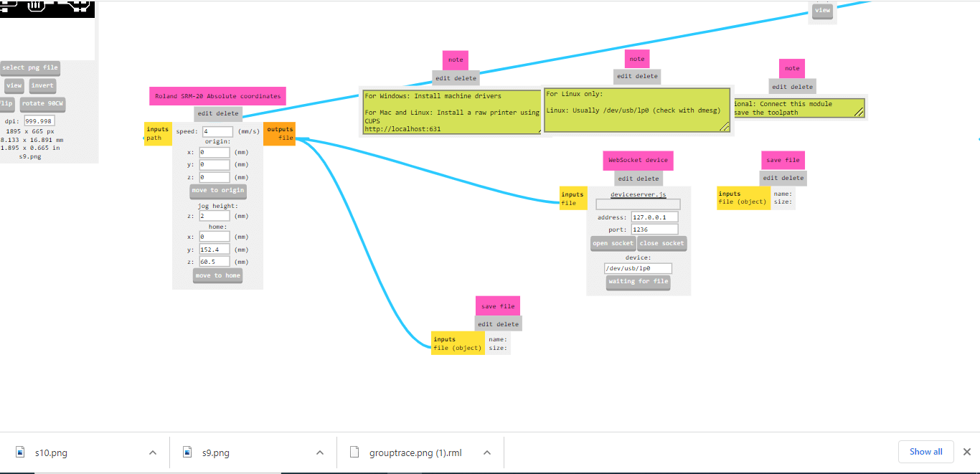
Task: Click edit on the Linux only note
Action: [625, 76]
